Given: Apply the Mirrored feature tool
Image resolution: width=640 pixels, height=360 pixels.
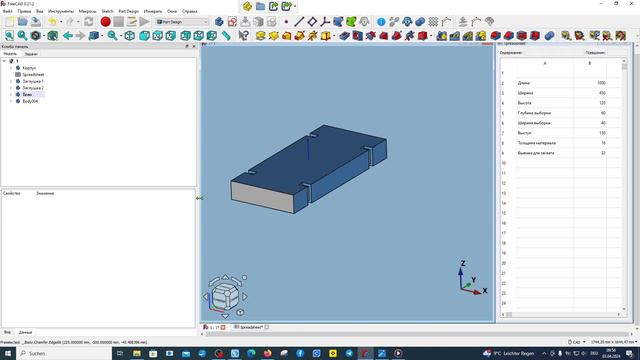Looking at the screenshot, I should (441, 36).
